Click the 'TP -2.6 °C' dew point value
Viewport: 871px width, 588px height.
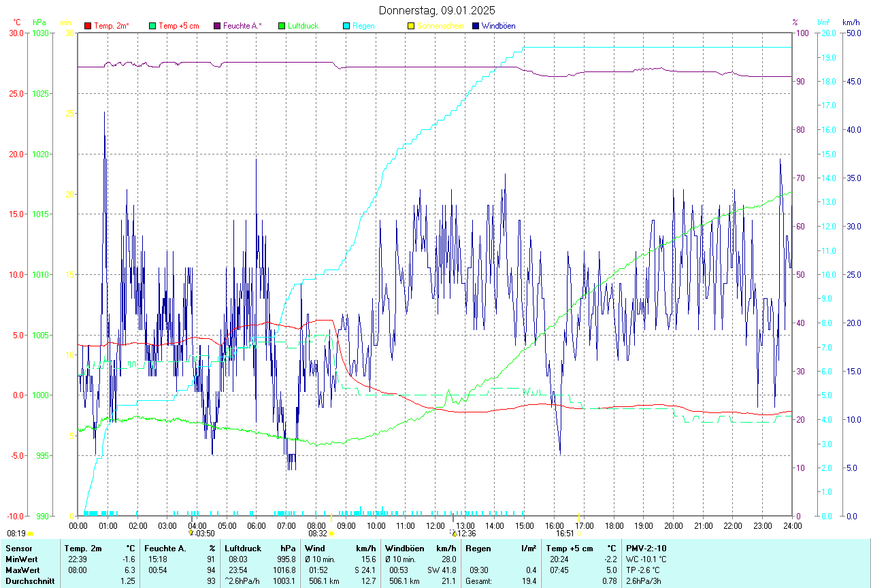643,570
